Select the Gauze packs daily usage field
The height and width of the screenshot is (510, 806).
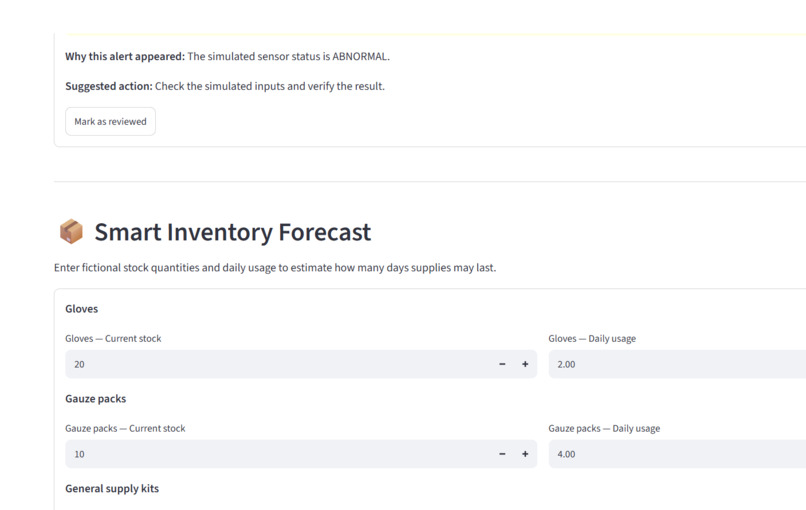[x=677, y=454]
